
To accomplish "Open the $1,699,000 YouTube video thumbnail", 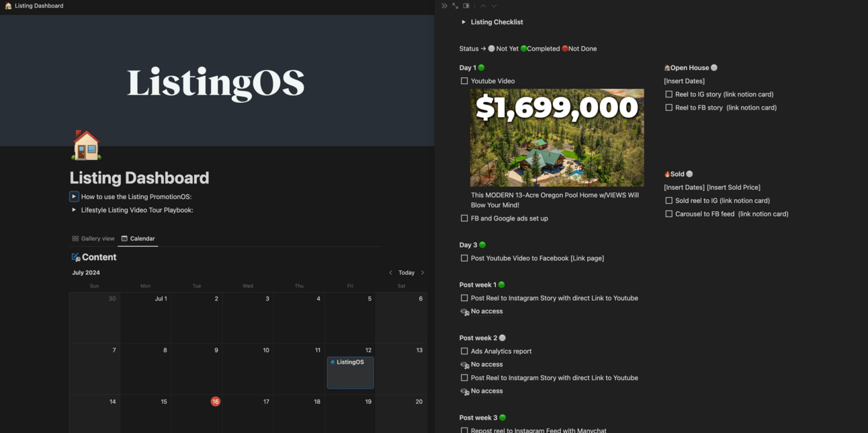I will pyautogui.click(x=557, y=138).
